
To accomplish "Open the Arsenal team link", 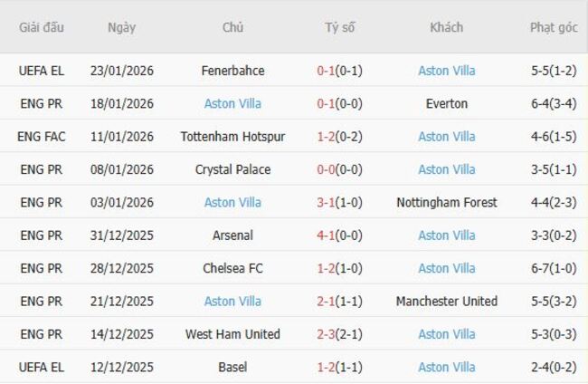I will [x=232, y=235].
